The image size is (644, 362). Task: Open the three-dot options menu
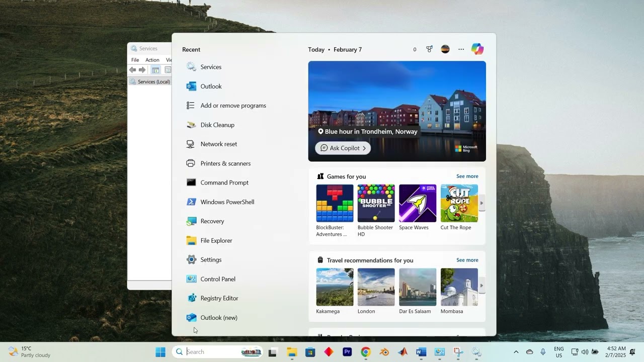coord(461,49)
